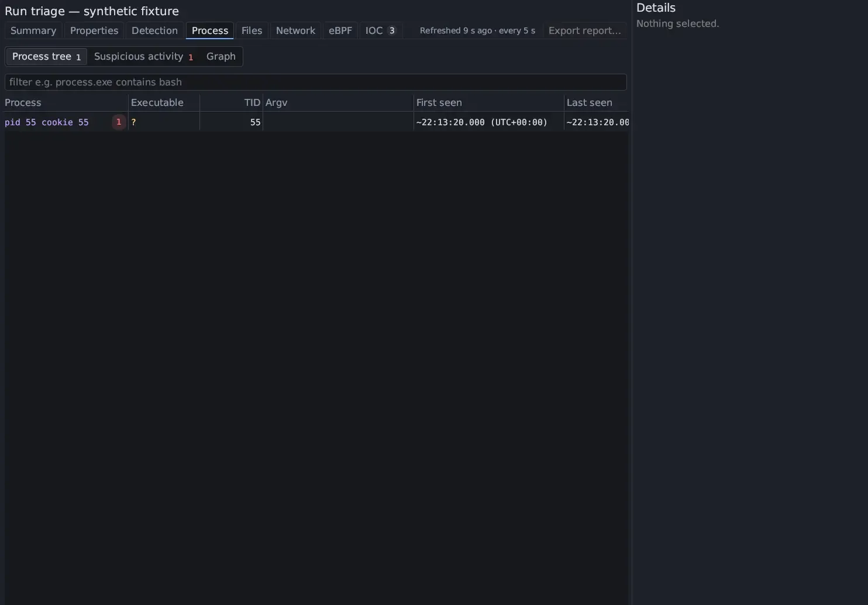Screen dimensions: 868x605
Task: Select the pid 55 cookie 55 row
Action: tap(317, 122)
